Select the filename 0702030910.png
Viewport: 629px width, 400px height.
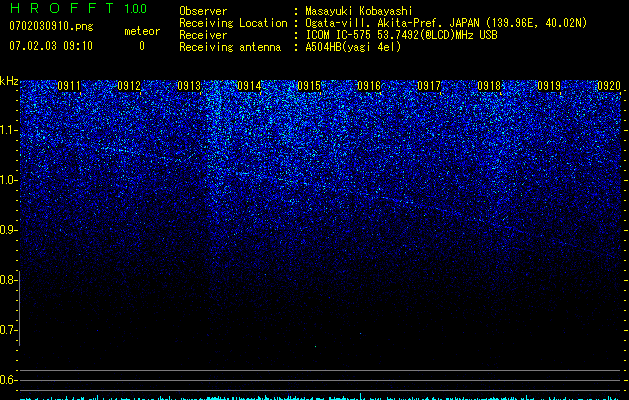click(x=51, y=27)
